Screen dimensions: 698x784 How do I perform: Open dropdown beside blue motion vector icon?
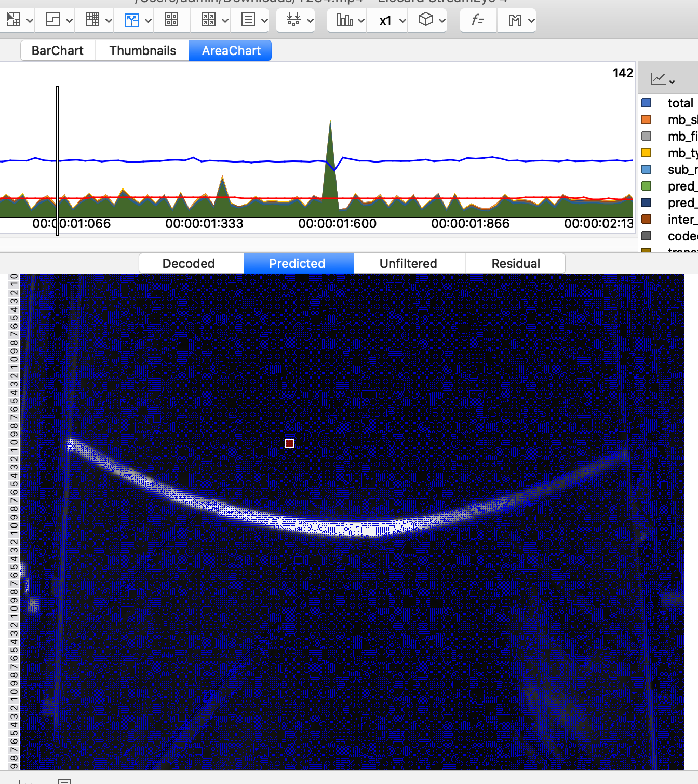click(x=148, y=21)
